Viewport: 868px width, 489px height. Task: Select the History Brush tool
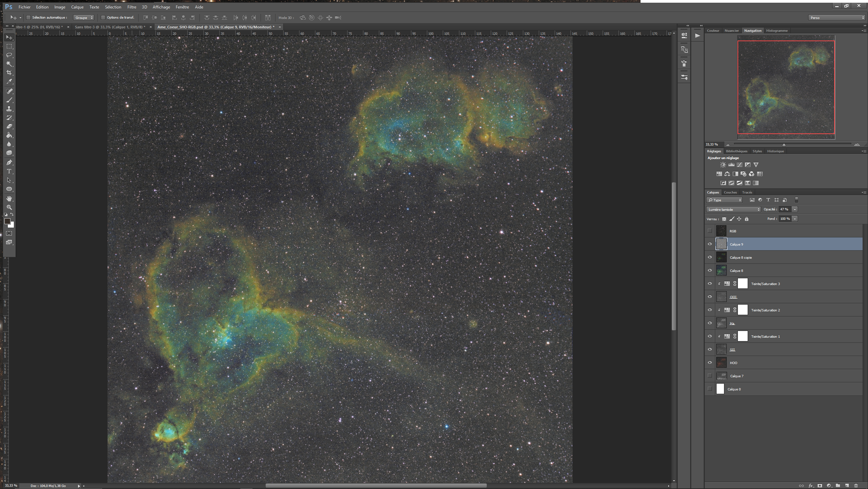pos(9,118)
